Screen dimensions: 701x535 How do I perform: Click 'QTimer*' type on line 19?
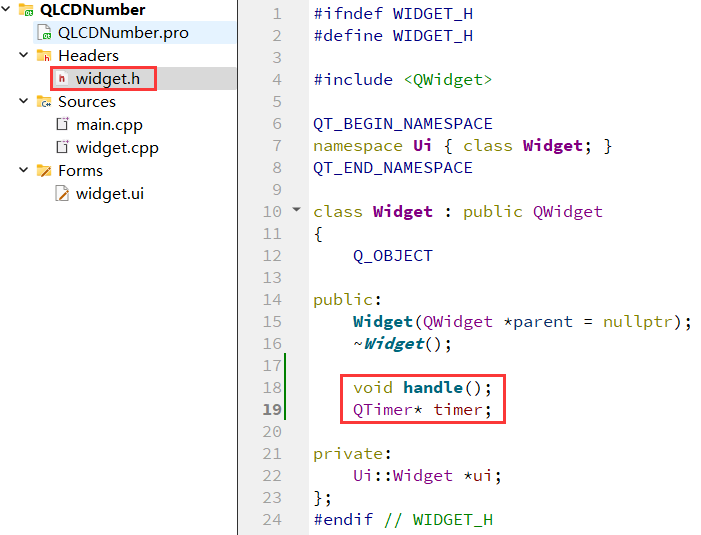[x=388, y=409]
